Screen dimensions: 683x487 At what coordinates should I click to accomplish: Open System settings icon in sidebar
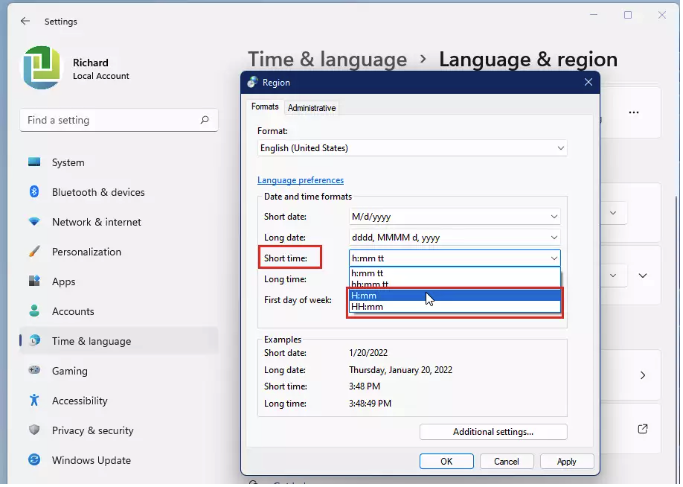34,162
